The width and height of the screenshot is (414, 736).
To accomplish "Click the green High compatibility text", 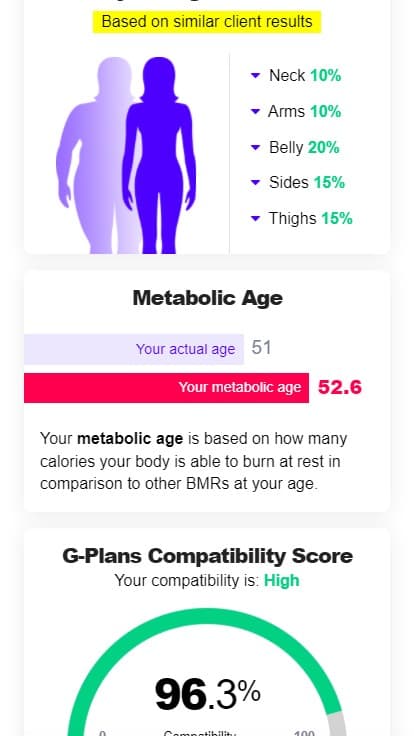I will pos(282,581).
